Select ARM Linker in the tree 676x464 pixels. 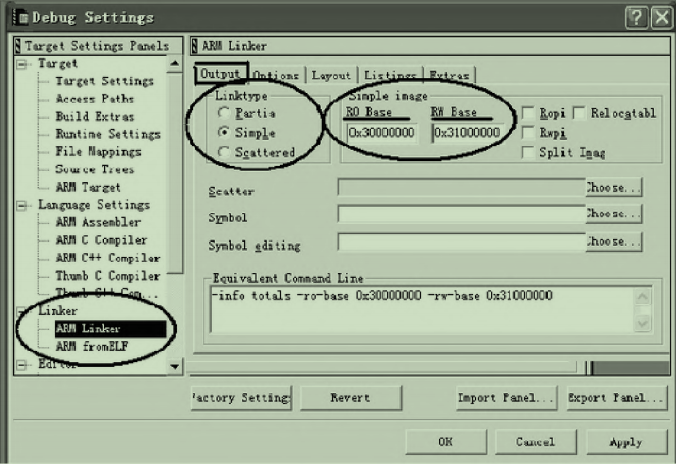[110, 329]
